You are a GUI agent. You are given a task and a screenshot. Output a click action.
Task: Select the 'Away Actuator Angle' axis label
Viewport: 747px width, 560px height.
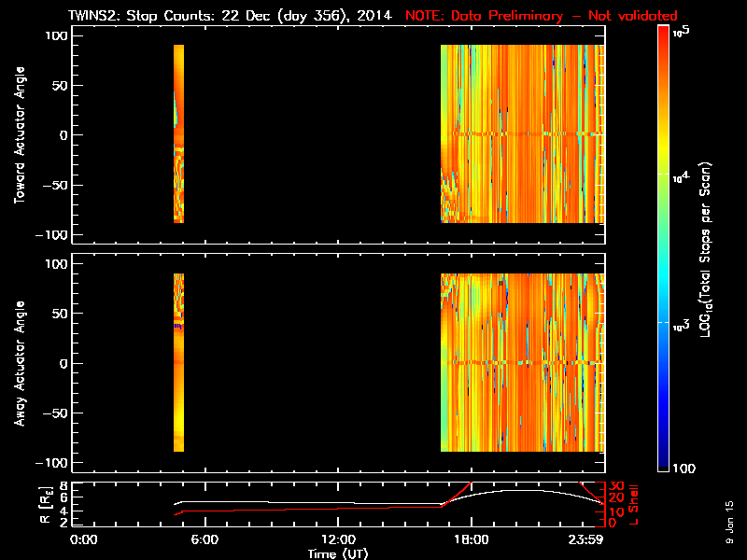tap(17, 363)
